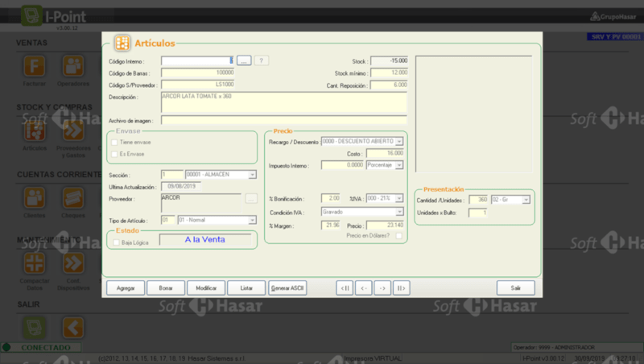
Task: Check the Es Envase checkbox
Action: (x=114, y=153)
